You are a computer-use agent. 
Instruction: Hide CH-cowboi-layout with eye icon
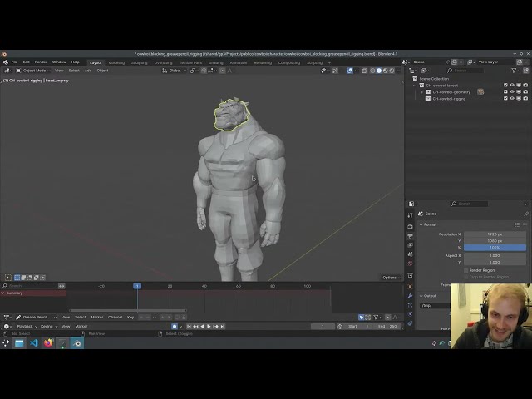coord(512,85)
